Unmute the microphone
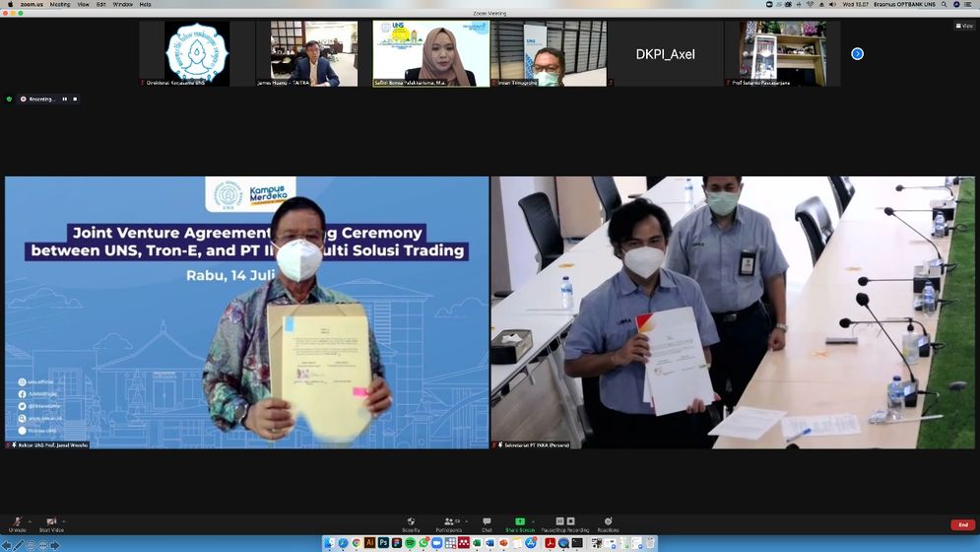This screenshot has width=980, height=552. pos(17,523)
